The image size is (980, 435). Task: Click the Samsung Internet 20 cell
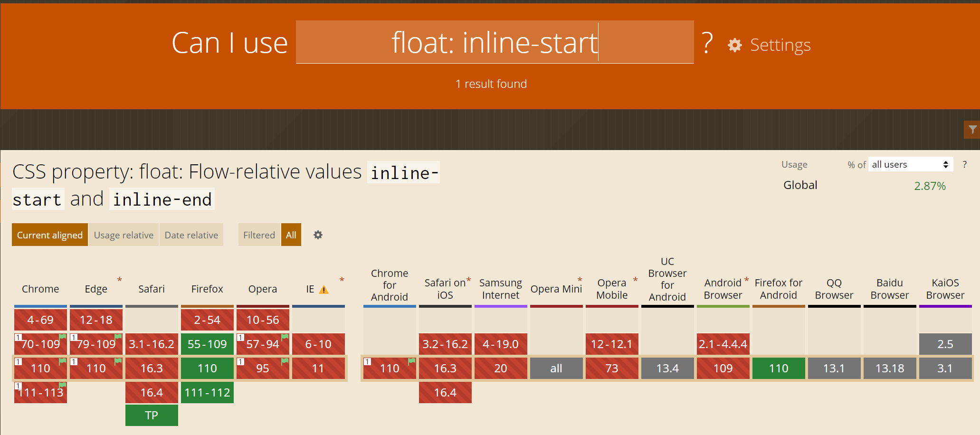pos(501,368)
